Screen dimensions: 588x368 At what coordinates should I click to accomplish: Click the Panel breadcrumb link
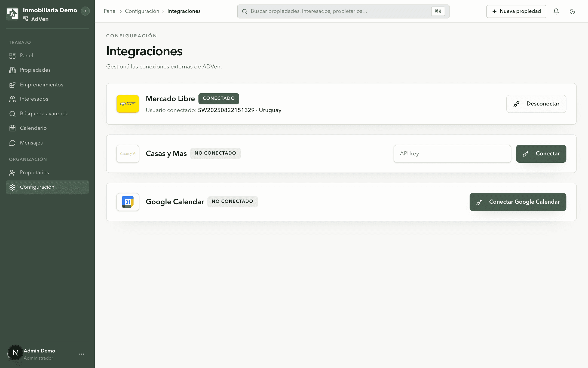tap(110, 11)
